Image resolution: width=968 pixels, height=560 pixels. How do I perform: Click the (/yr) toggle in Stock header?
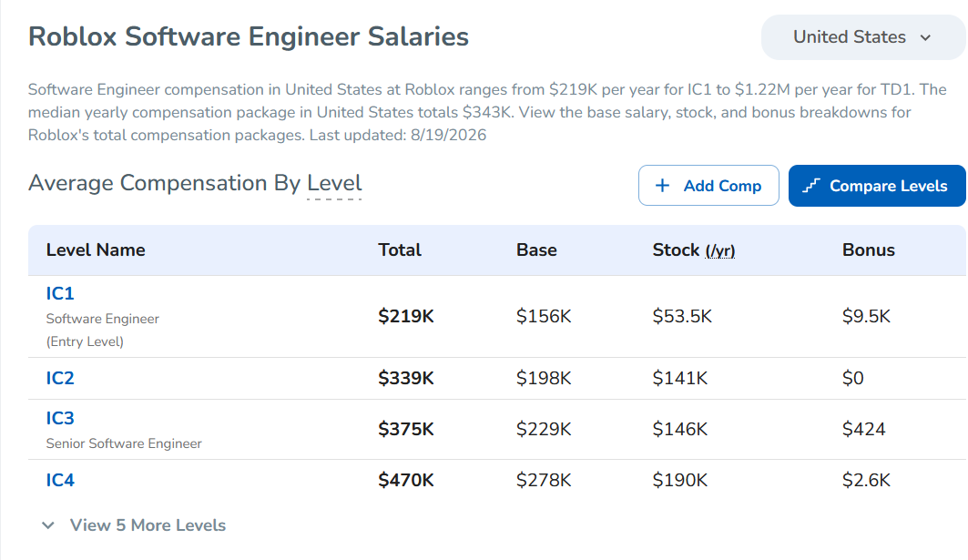point(719,250)
